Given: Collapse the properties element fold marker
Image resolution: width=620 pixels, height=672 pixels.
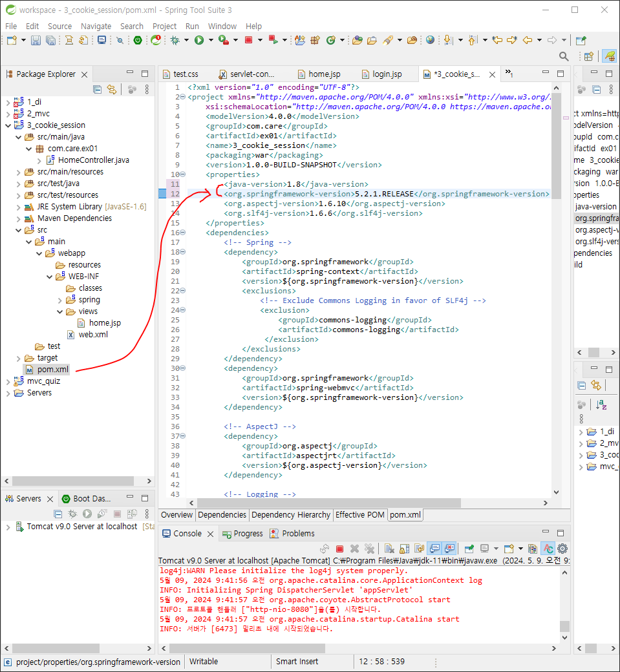Looking at the screenshot, I should pyautogui.click(x=183, y=174).
